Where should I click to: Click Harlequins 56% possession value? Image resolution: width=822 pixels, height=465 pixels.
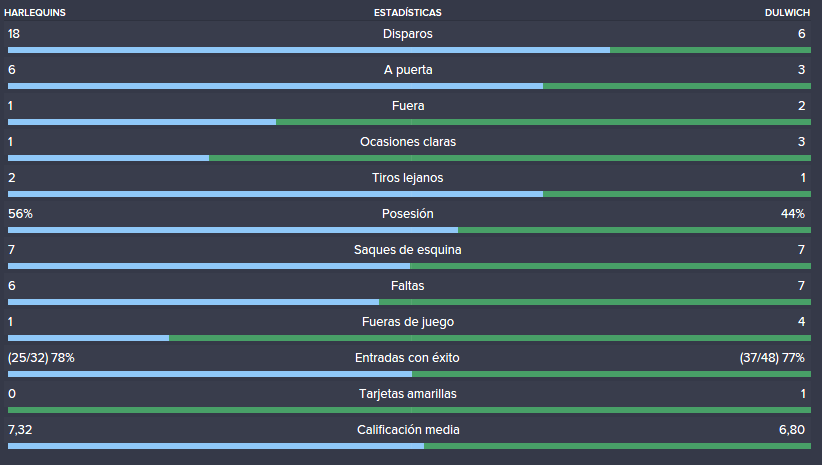point(20,214)
